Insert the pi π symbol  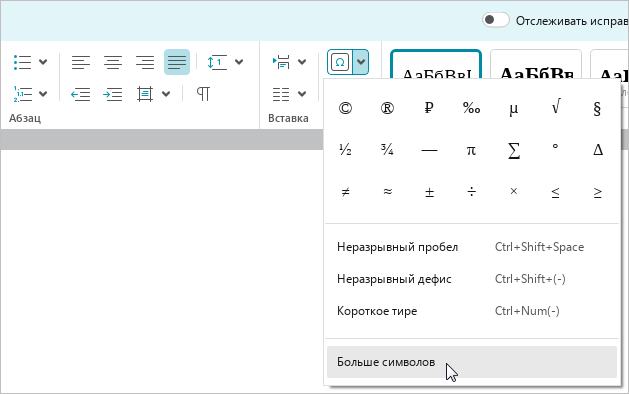point(471,150)
